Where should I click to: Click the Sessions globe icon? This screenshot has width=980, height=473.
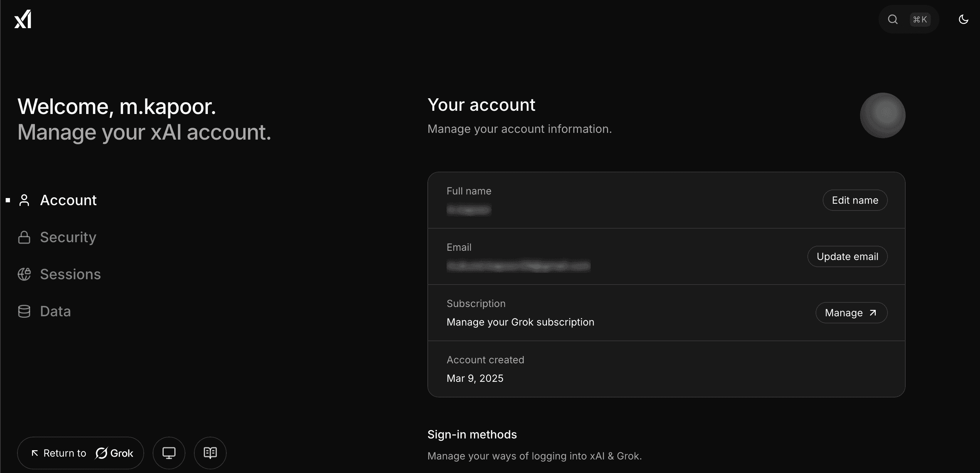24,274
